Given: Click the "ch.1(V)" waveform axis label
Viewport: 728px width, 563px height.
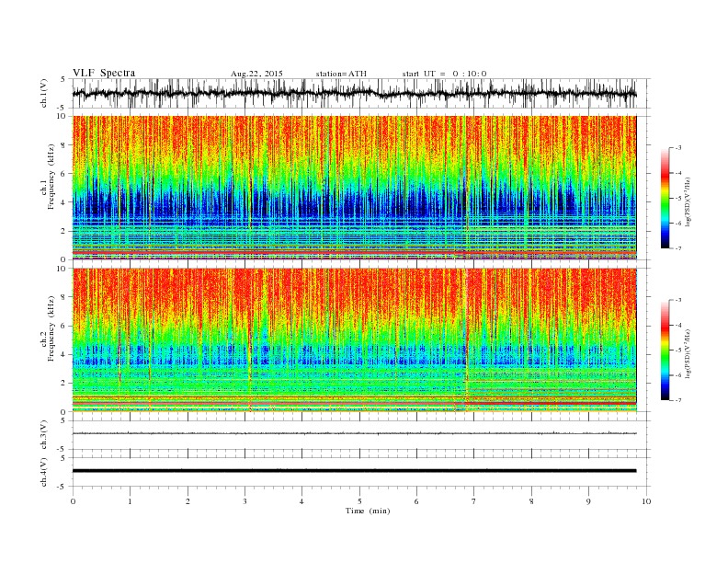Looking at the screenshot, I should click(x=44, y=93).
